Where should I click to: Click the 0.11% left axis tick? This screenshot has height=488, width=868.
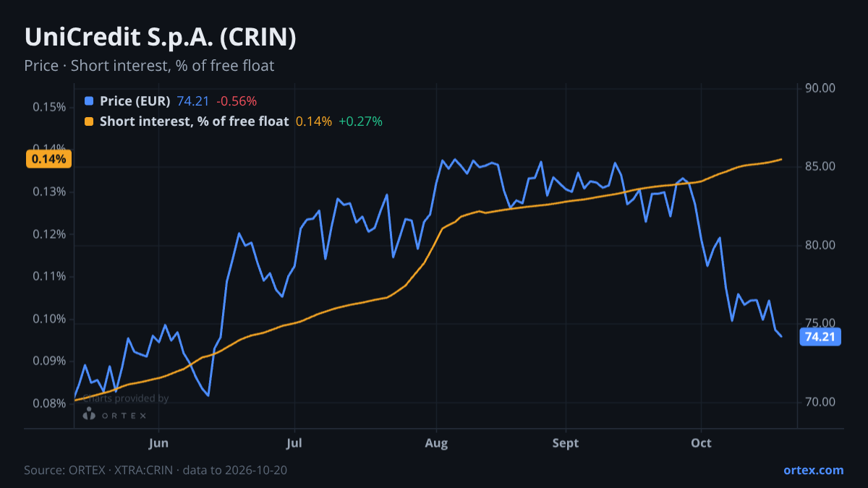(x=50, y=276)
